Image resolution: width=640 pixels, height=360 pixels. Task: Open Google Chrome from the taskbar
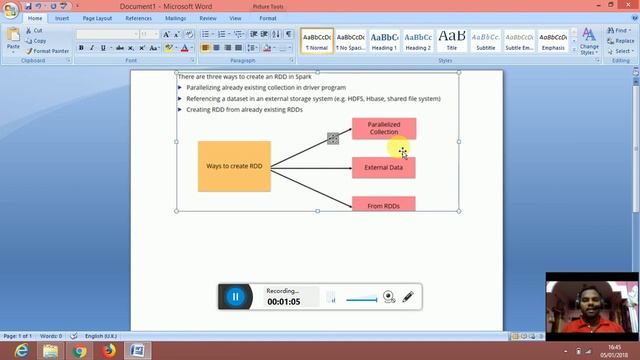point(80,351)
